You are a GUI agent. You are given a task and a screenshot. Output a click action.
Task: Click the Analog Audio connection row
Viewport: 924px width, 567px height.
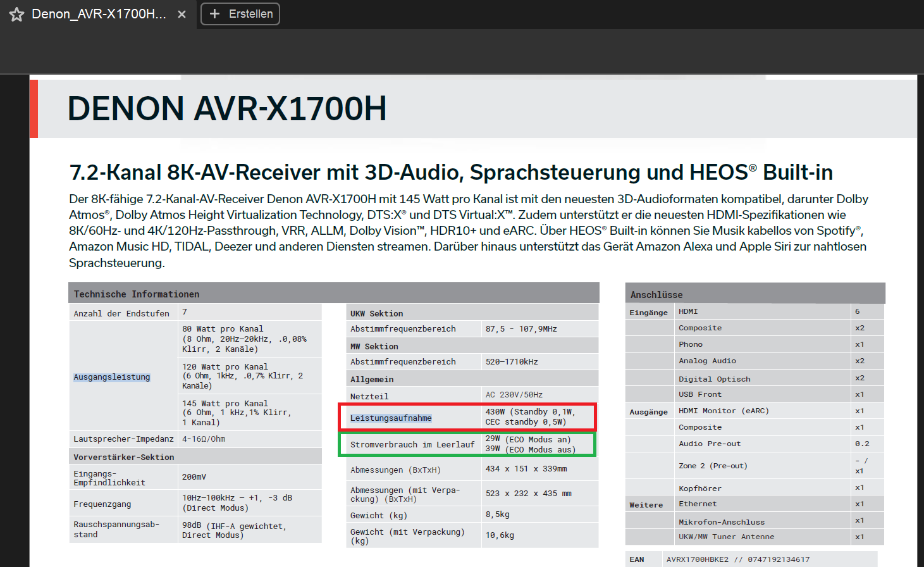click(x=779, y=361)
